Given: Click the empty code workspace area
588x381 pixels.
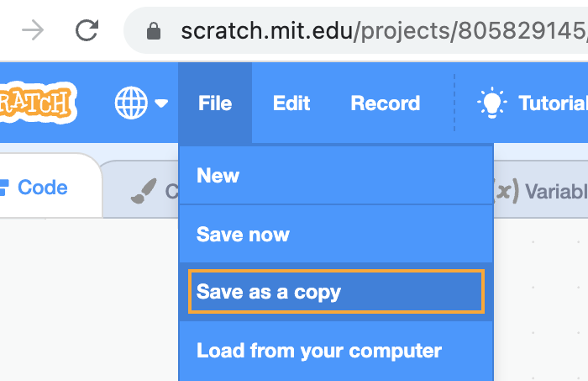Looking at the screenshot, I should [x=84, y=303].
